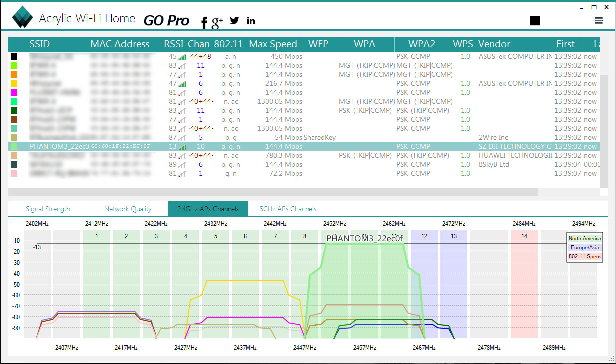This screenshot has width=616, height=364.
Task: Click the 802.11 Specs legend entry
Action: (584, 257)
